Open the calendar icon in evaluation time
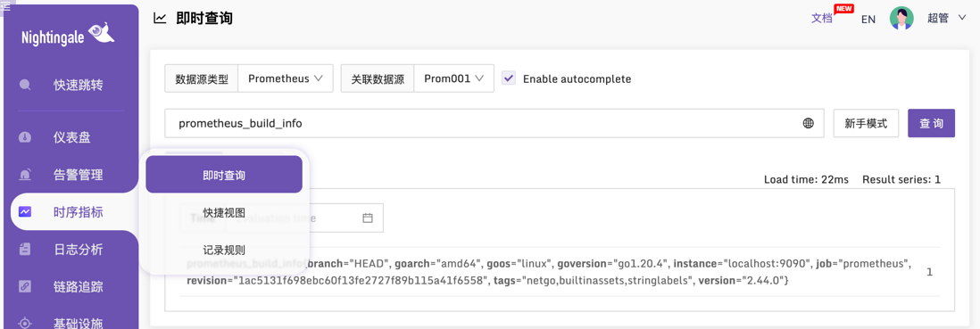980x329 pixels. [x=368, y=218]
